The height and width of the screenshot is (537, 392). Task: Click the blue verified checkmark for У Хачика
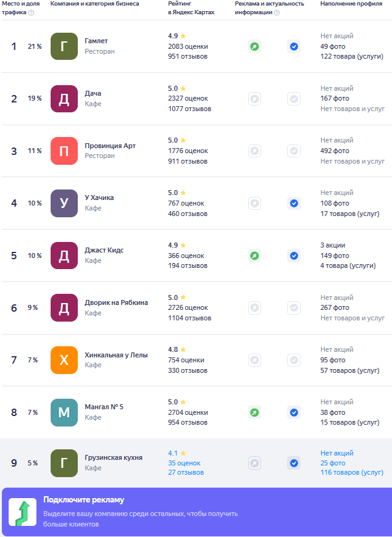pos(294,203)
